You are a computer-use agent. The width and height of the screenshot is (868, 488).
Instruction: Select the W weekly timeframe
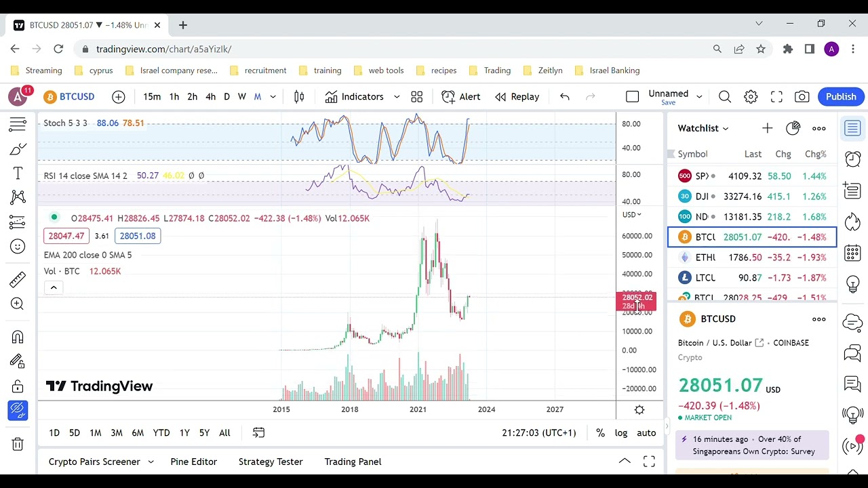pos(241,97)
